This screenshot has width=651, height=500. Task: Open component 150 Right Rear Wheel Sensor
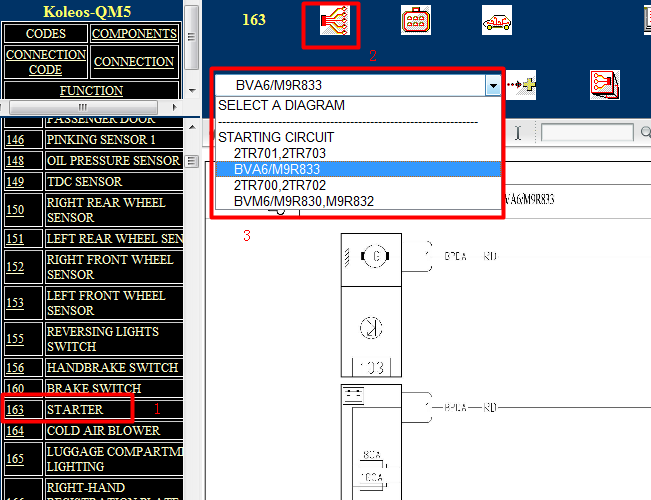pyautogui.click(x=15, y=210)
